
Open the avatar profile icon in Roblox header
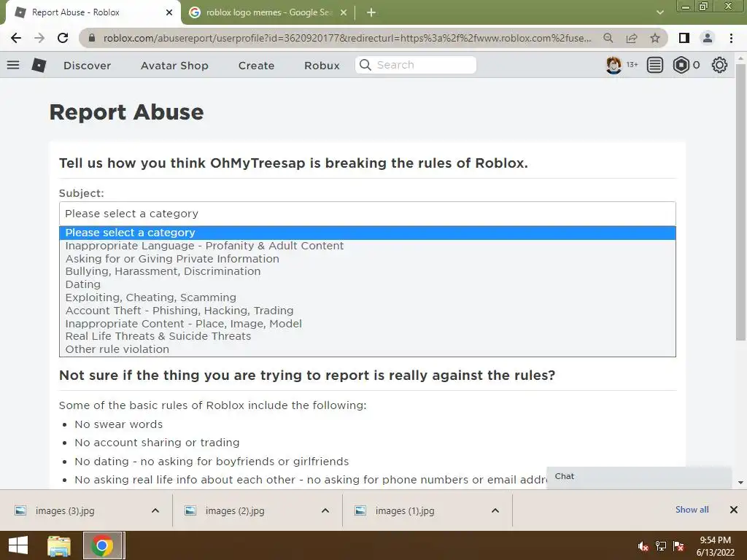click(614, 65)
